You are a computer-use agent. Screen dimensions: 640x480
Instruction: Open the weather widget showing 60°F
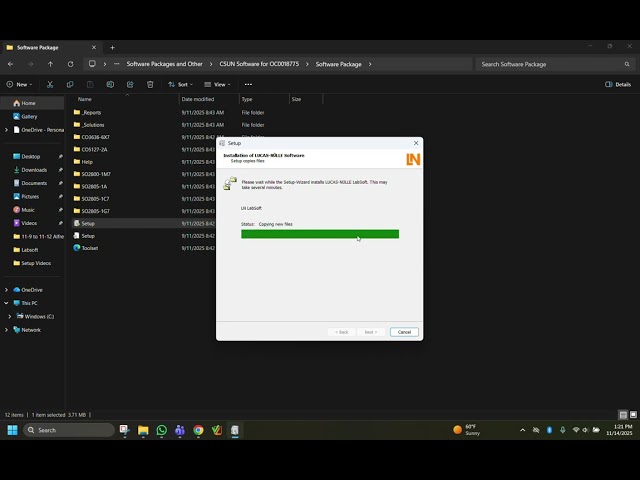pyautogui.click(x=467, y=430)
